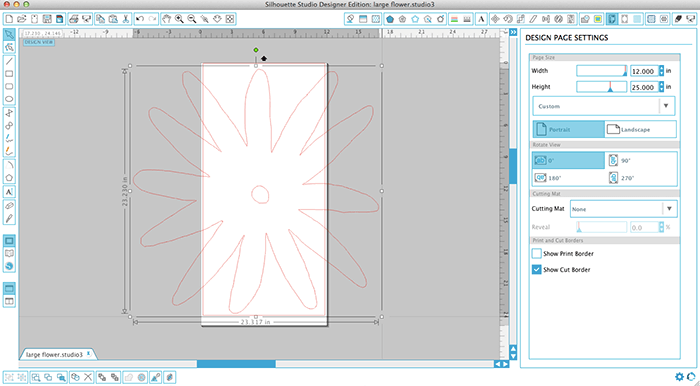Screen dimensions: 700x386
Task: Select the Text tool in the left toolbar
Action: (x=9, y=192)
